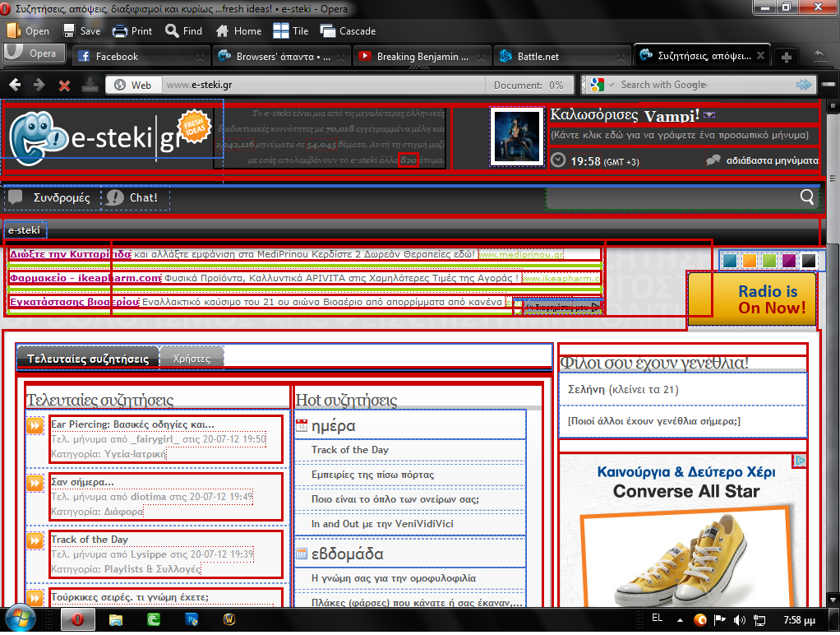Image resolution: width=840 pixels, height=635 pixels.
Task: Open File Explorer from the taskbar
Action: [x=116, y=620]
